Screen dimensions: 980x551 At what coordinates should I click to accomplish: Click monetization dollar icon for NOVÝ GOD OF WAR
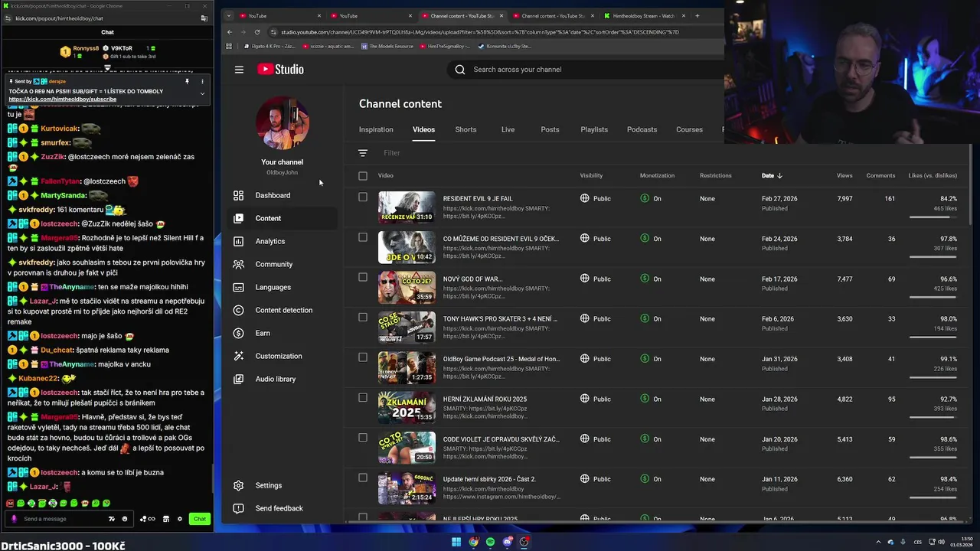645,279
